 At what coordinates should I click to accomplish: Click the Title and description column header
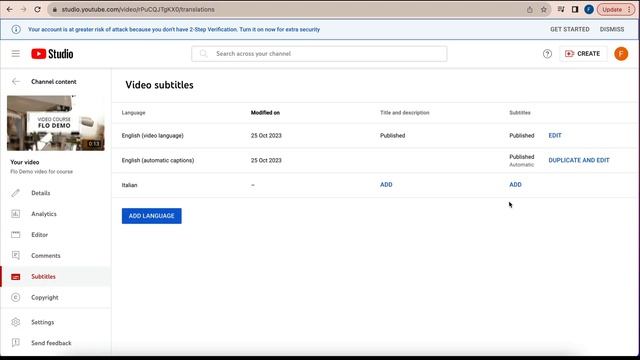(404, 113)
